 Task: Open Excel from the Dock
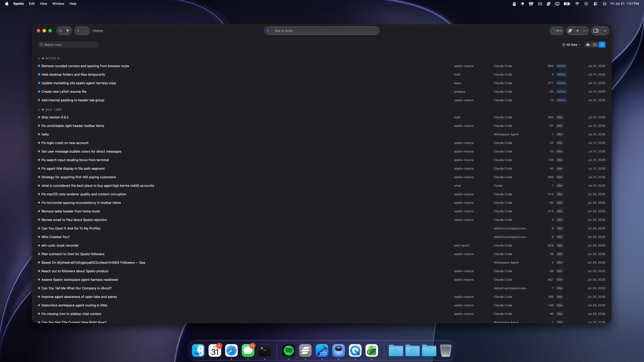point(371,350)
